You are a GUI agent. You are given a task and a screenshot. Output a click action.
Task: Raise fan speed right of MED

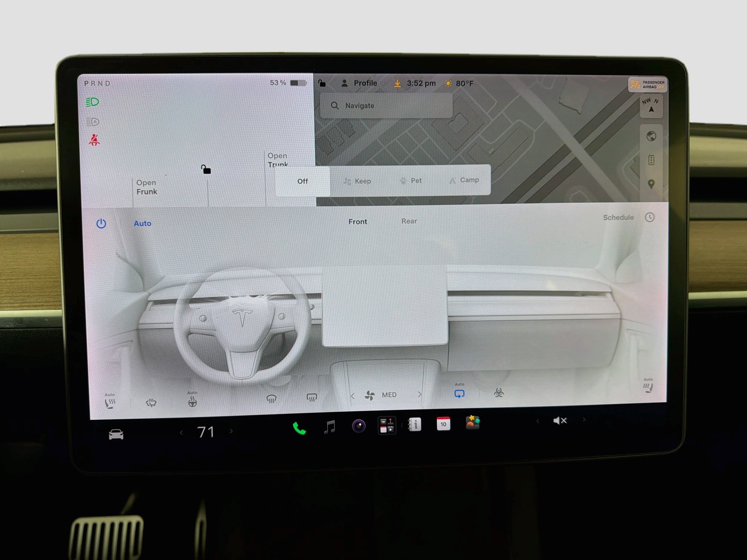tap(419, 394)
